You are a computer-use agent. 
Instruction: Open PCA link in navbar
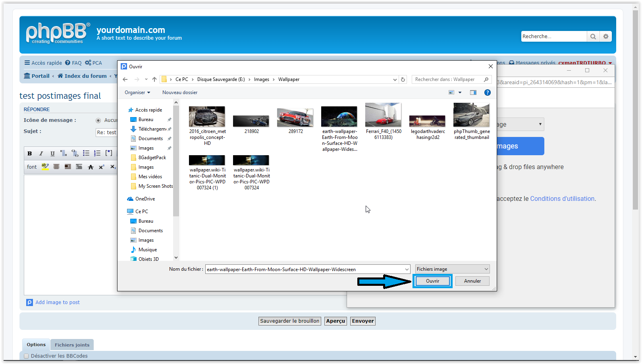[x=93, y=63]
